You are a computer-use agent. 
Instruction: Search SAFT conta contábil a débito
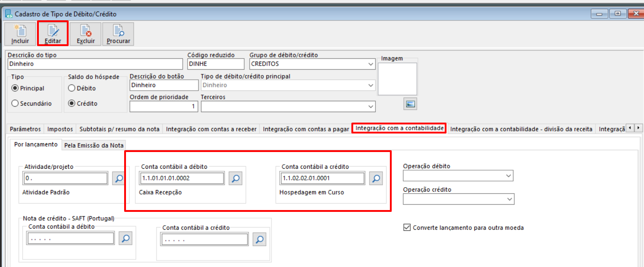[125, 238]
